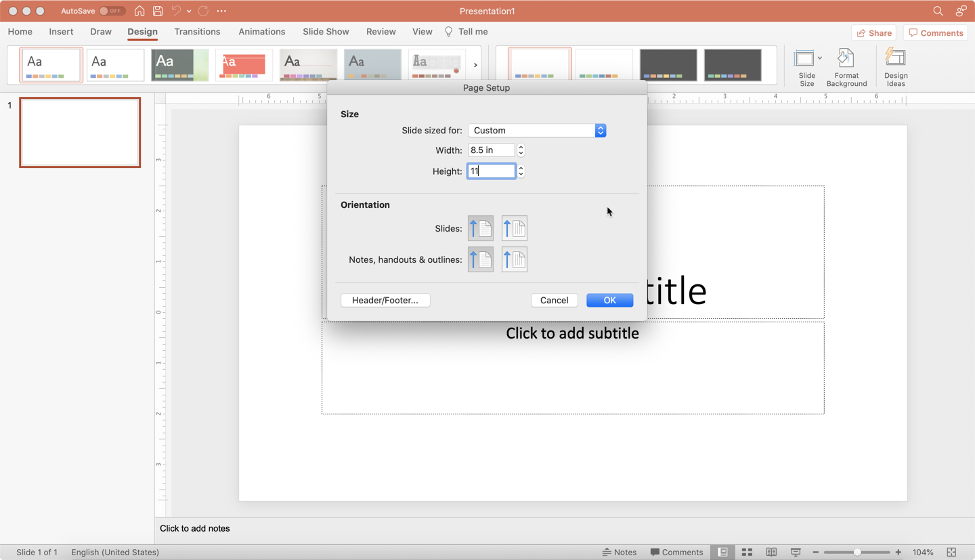Open the Draw tab
Image resolution: width=975 pixels, height=560 pixels.
pyautogui.click(x=101, y=32)
